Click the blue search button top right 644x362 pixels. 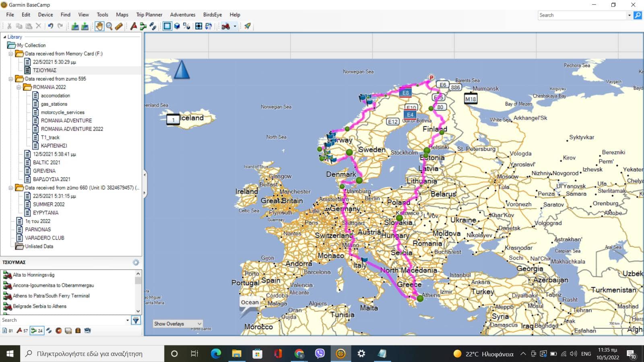[638, 15]
